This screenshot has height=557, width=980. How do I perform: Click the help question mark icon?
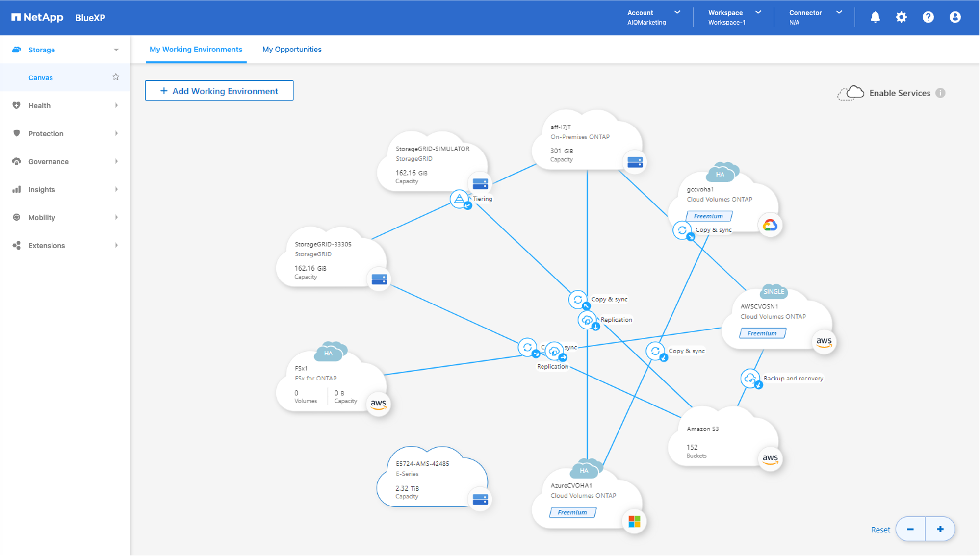point(928,17)
